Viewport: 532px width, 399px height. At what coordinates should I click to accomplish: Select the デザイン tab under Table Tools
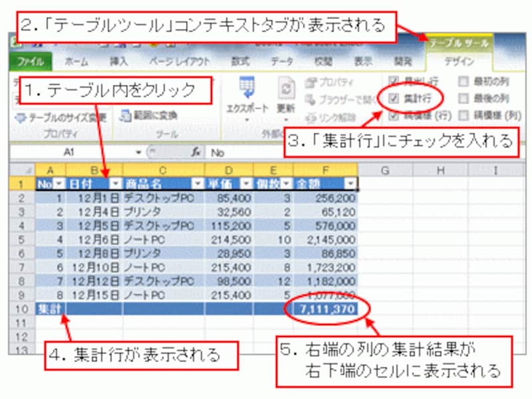point(459,61)
